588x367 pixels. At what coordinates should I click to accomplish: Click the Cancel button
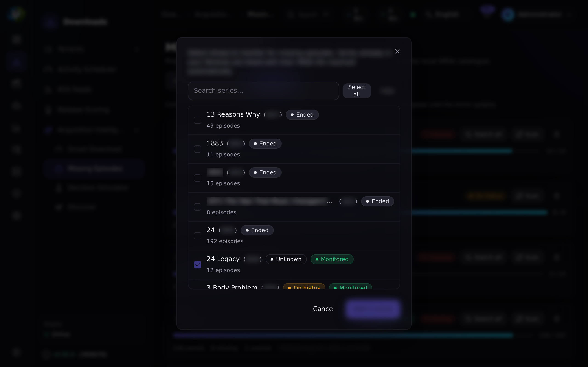[324, 309]
